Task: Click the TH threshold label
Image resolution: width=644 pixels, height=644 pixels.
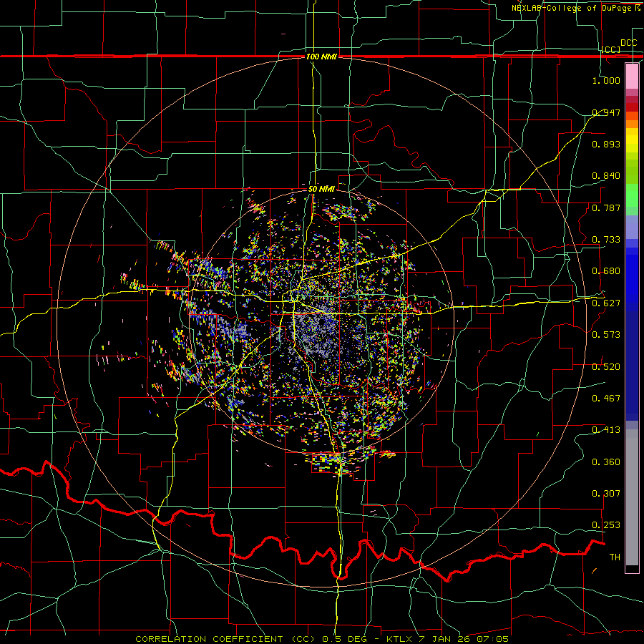Action: [615, 557]
